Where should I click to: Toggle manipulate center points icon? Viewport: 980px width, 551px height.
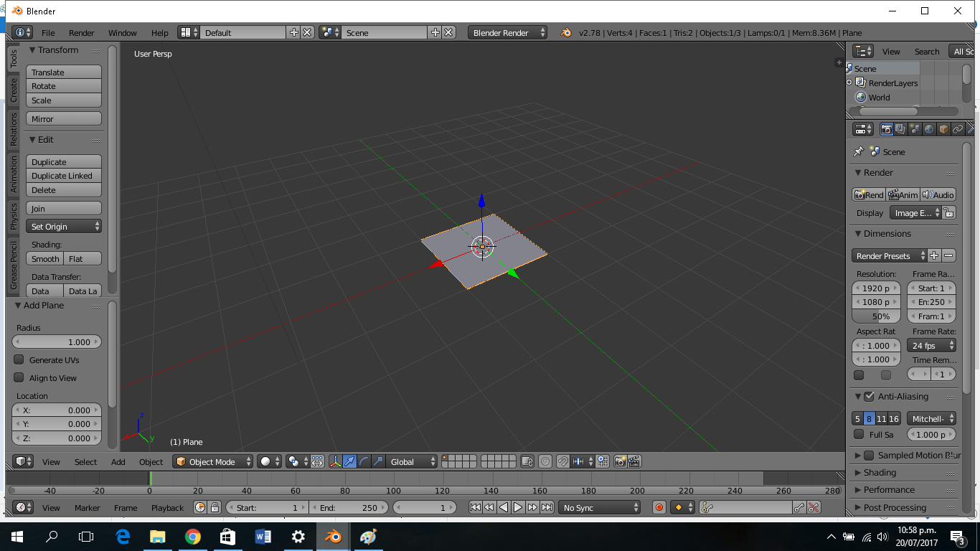(317, 462)
